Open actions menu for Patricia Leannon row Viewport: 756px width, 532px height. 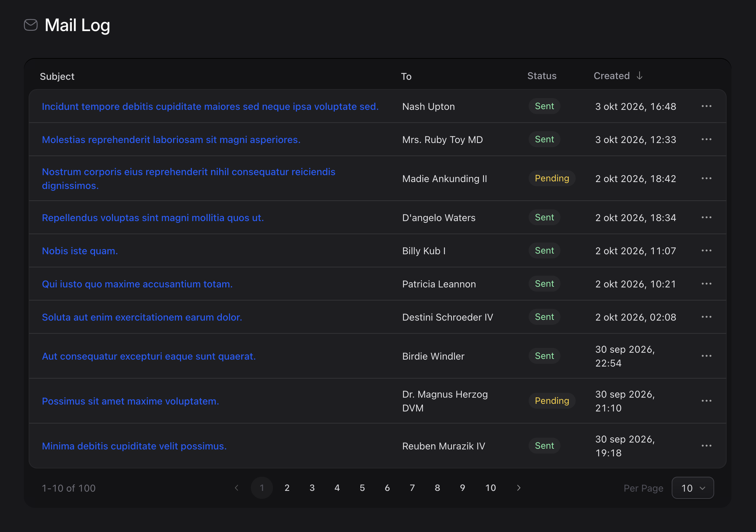pyautogui.click(x=706, y=284)
